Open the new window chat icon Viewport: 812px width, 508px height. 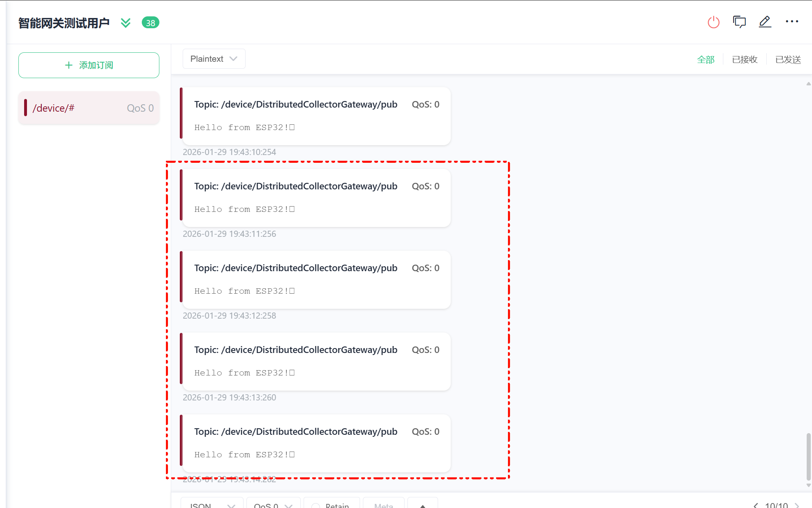[x=739, y=22]
